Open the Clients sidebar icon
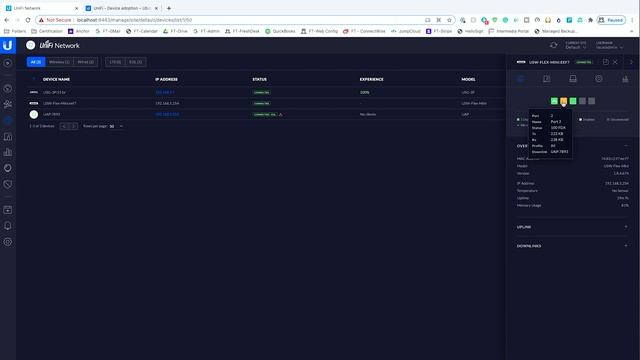Image resolution: width=640 pixels, height=360 pixels. [x=8, y=104]
